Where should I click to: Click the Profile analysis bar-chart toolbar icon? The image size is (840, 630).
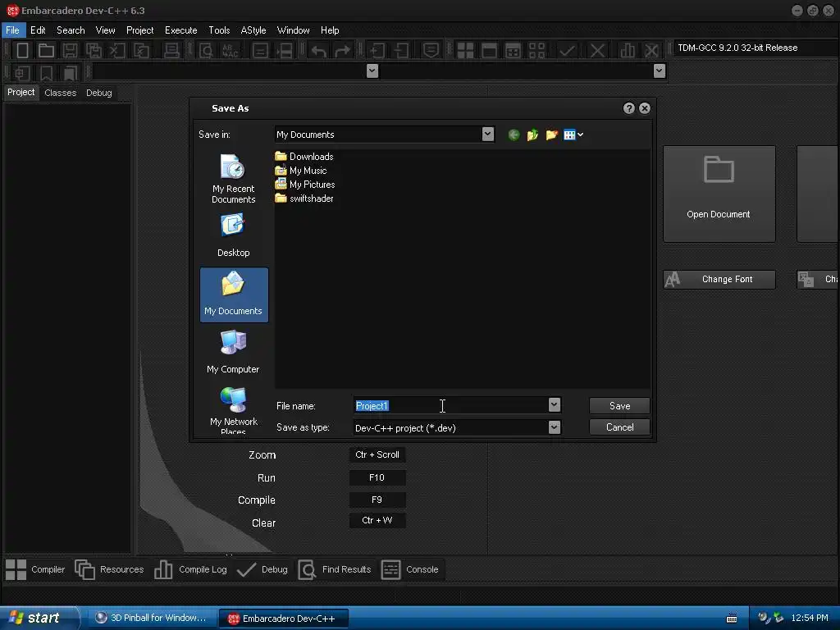pyautogui.click(x=627, y=51)
